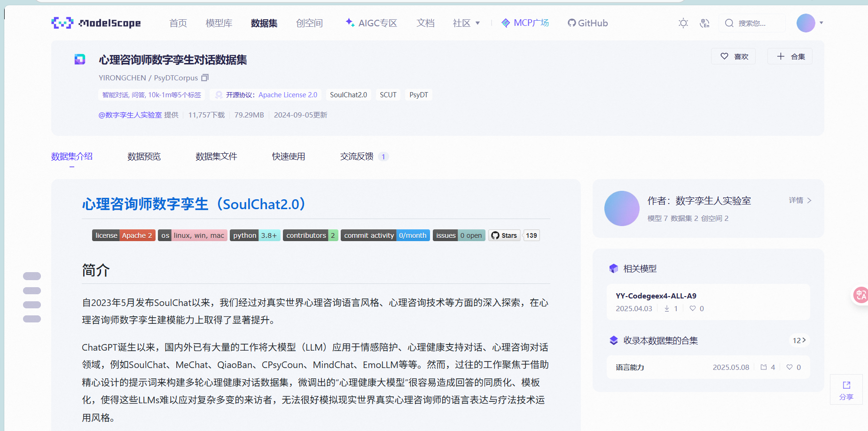Click the python 3.8+ badge
Screen dimensions: 868x431
(x=255, y=235)
